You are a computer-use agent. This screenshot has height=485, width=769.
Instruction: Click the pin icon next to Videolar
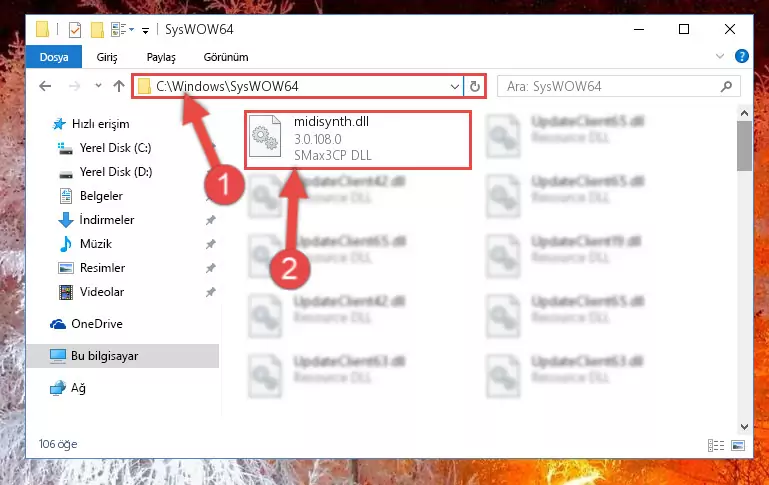tap(210, 292)
